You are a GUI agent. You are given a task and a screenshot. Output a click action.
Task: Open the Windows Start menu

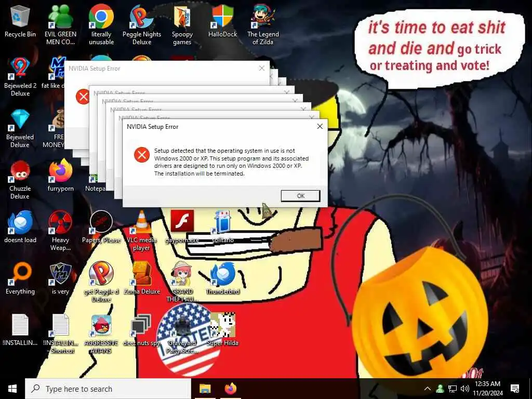[12, 389]
